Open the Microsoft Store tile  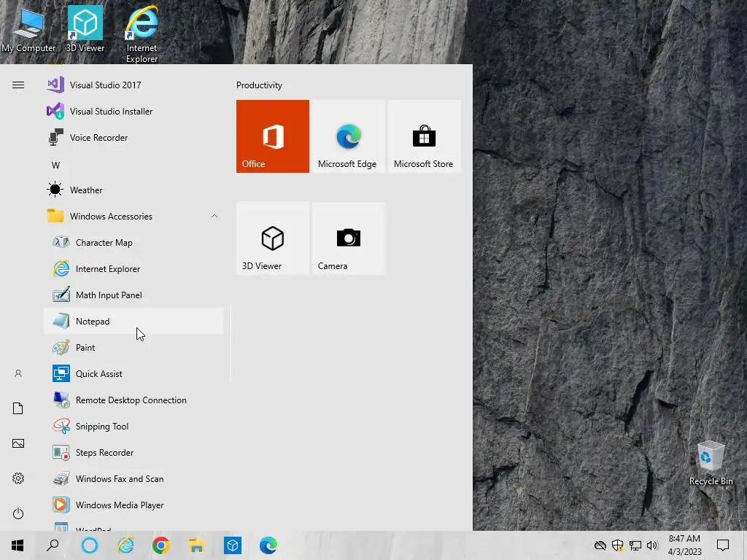[x=424, y=136]
